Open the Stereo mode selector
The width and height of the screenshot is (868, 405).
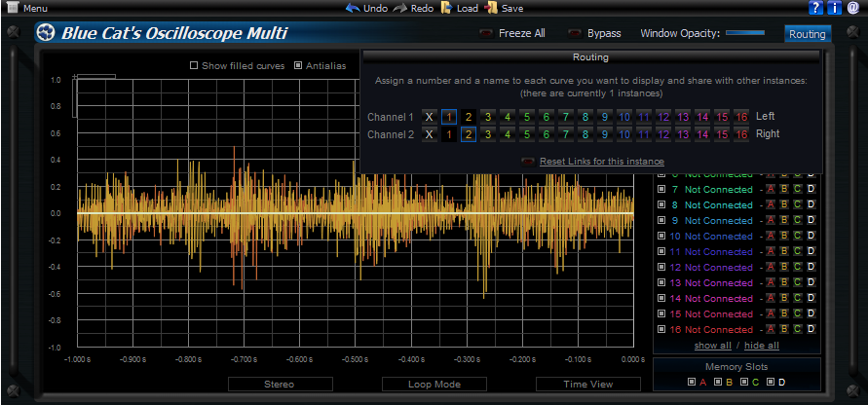tap(281, 384)
